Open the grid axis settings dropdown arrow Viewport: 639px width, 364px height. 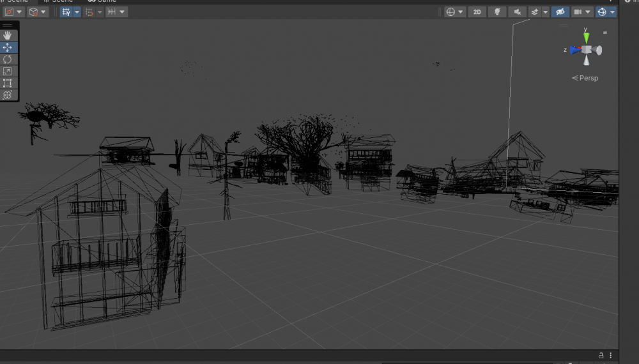coord(77,11)
